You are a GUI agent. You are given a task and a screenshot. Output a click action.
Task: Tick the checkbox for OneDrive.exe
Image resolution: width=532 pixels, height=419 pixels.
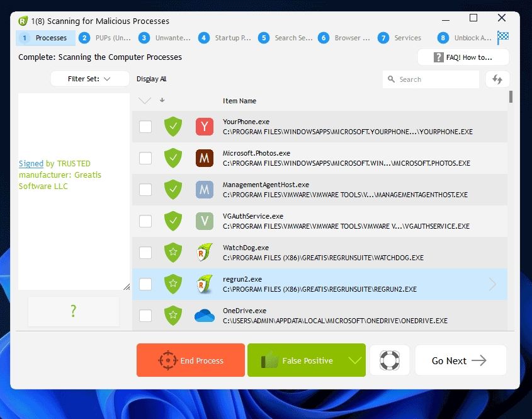tap(145, 316)
